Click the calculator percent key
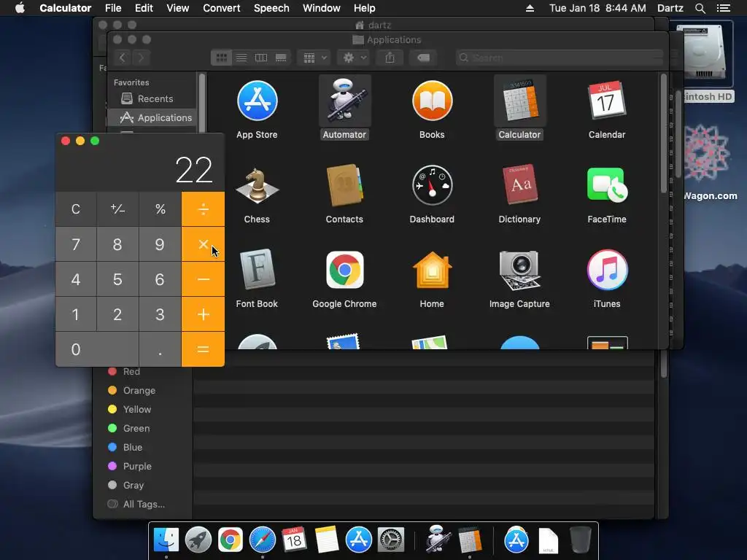This screenshot has width=747, height=560. (160, 209)
